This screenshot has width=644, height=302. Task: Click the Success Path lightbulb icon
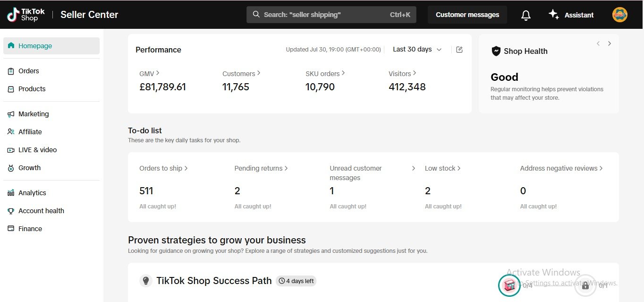coord(146,281)
